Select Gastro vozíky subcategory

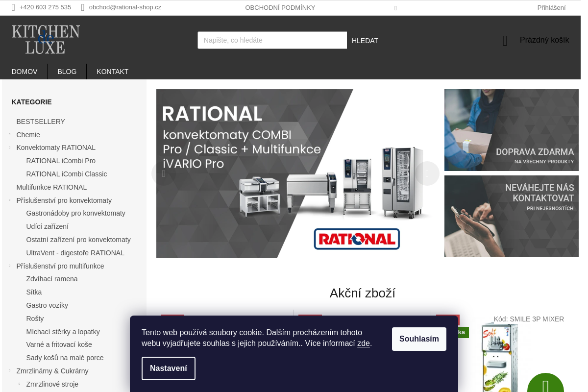(47, 305)
